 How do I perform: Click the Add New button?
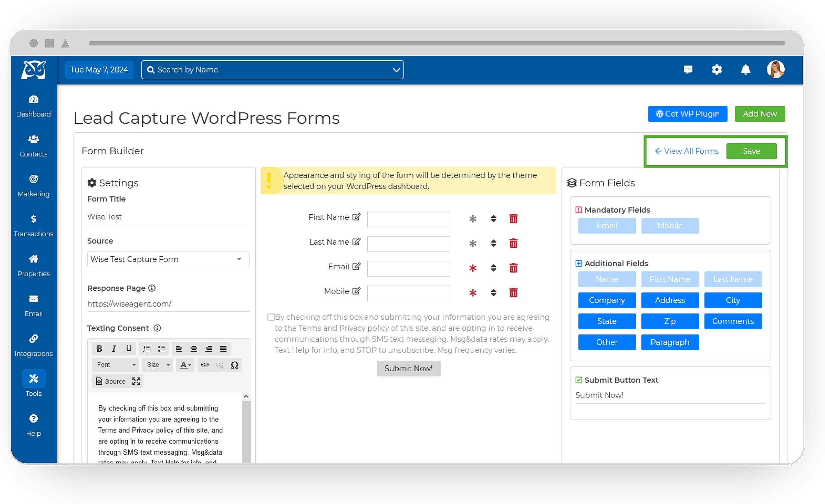pyautogui.click(x=760, y=114)
